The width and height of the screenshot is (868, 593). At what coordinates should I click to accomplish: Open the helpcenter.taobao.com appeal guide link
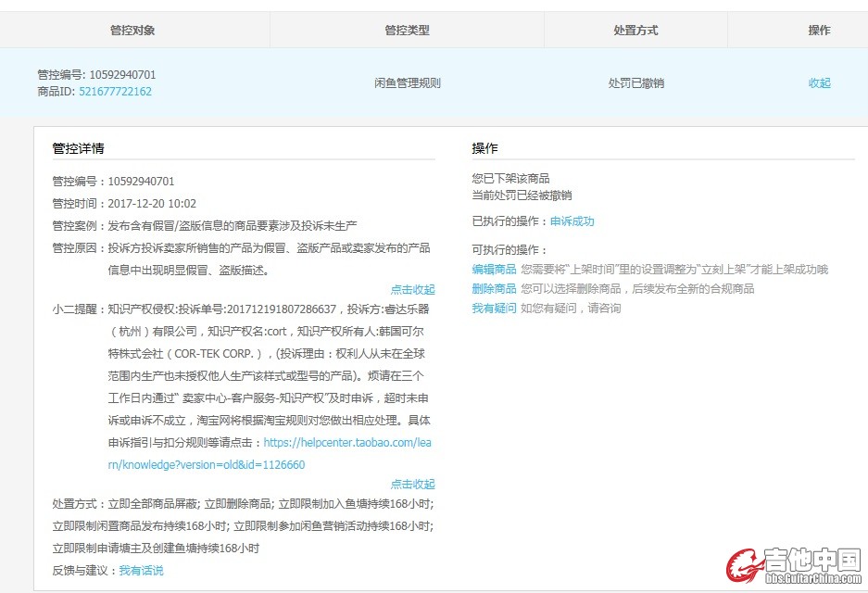269,453
